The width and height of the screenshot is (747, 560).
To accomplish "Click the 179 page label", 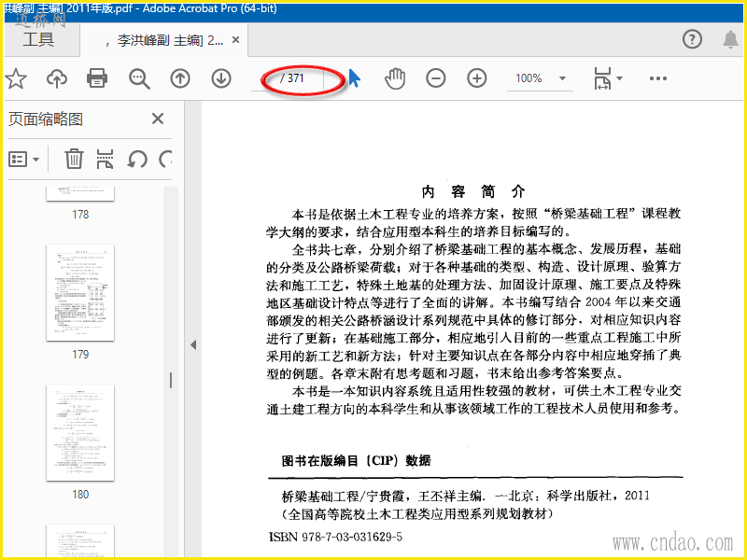I will (80, 355).
